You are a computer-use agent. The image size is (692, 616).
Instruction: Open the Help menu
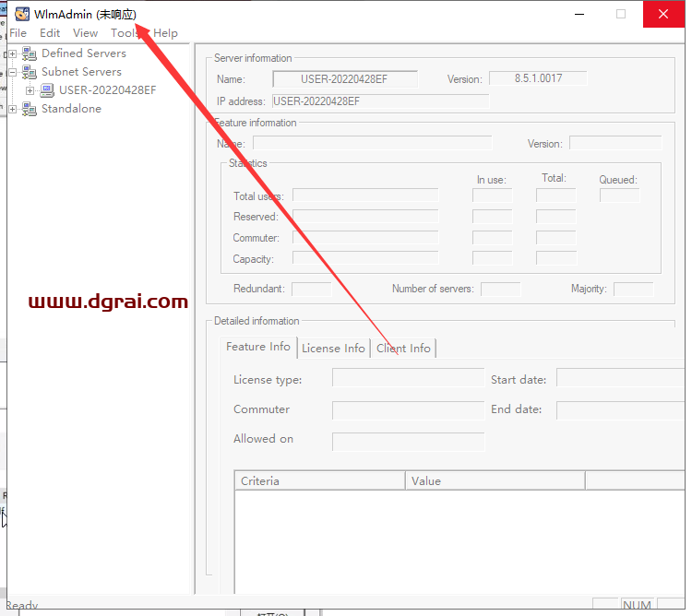166,33
